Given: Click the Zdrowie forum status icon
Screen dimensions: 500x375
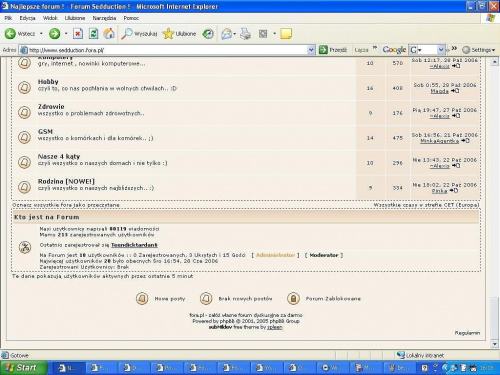Looking at the screenshot, I should (24, 112).
